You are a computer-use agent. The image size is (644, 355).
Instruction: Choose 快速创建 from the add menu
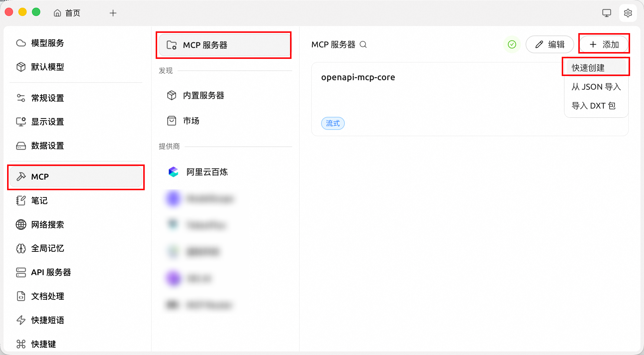(x=588, y=68)
